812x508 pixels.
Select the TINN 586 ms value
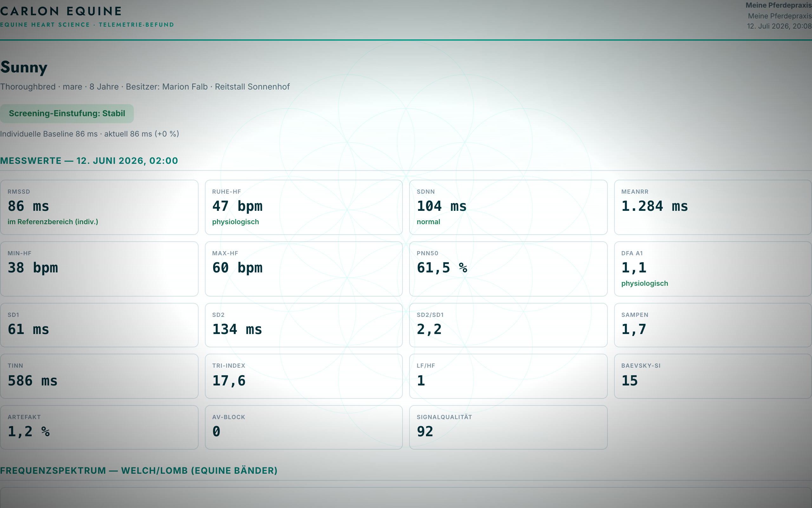coord(33,381)
